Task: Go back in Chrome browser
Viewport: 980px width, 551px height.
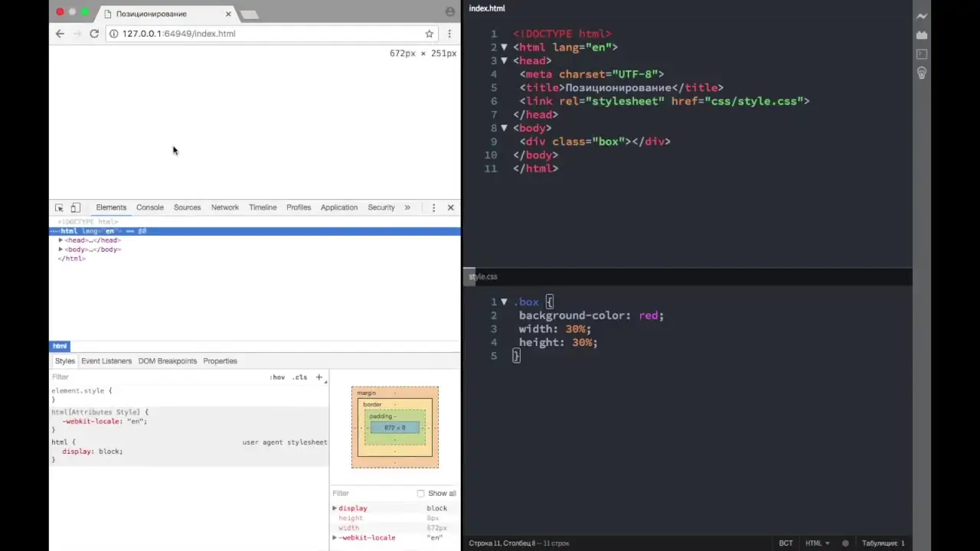Action: (x=60, y=34)
